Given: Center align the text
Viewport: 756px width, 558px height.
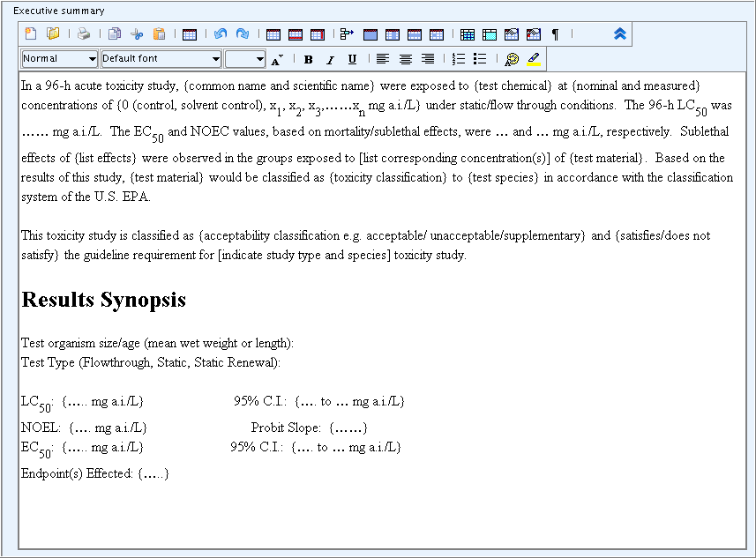Looking at the screenshot, I should [406, 59].
